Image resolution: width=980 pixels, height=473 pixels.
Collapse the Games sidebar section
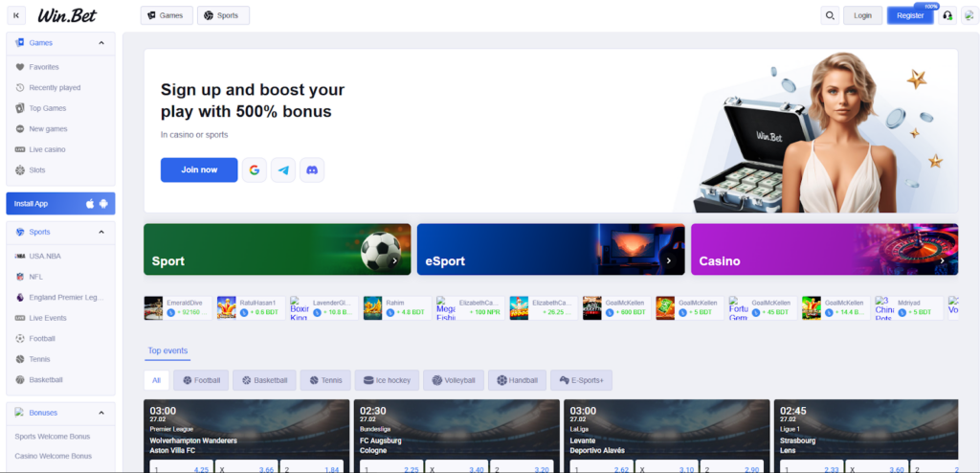point(101,43)
